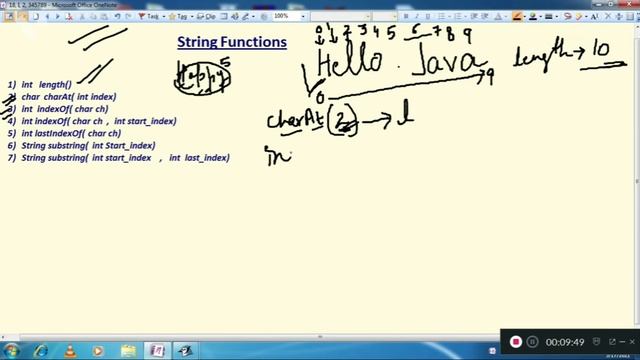
Task: Toggle numbered list
Action: tap(458, 16)
